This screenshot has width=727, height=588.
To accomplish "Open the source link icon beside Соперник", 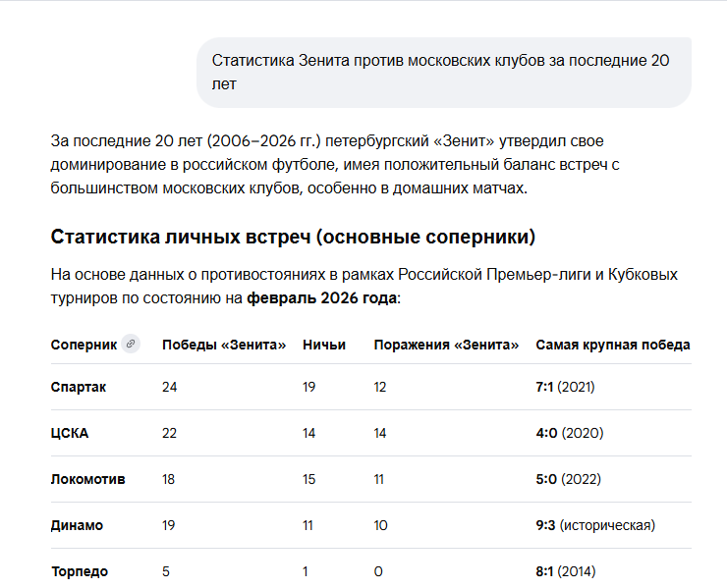I will point(131,344).
